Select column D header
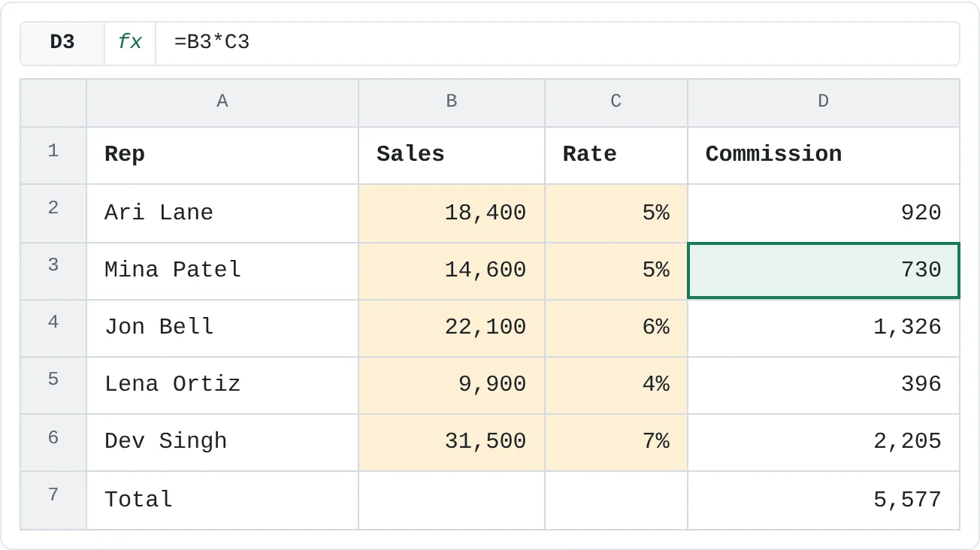Viewport: 980px width, 550px height. click(824, 102)
